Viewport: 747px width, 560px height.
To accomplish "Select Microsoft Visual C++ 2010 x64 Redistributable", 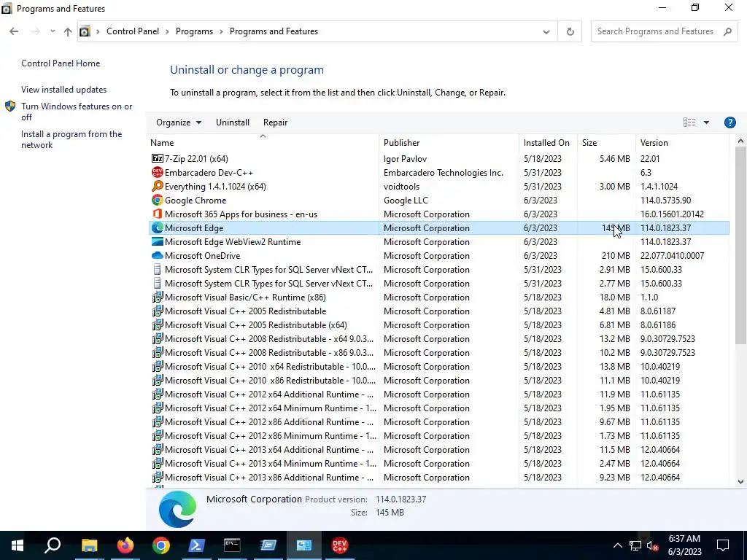I will click(x=438, y=366).
